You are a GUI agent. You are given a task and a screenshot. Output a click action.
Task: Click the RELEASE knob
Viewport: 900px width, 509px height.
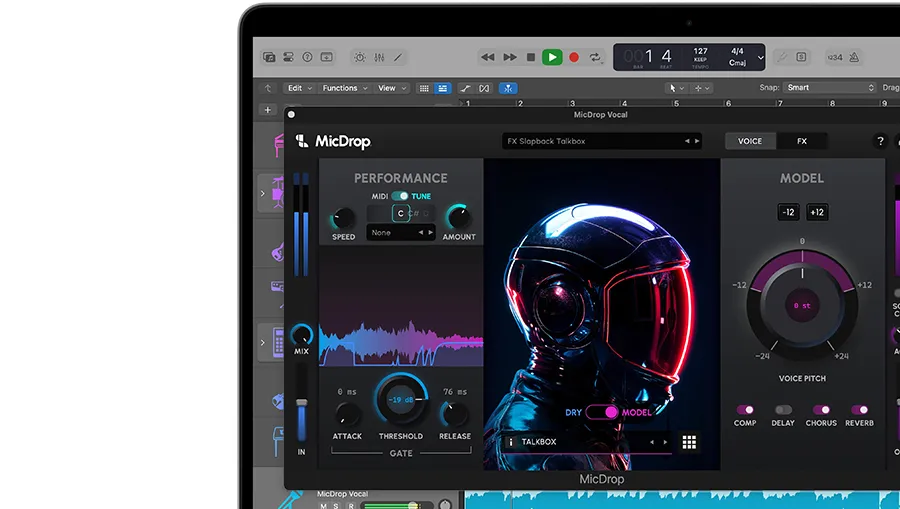click(x=455, y=414)
